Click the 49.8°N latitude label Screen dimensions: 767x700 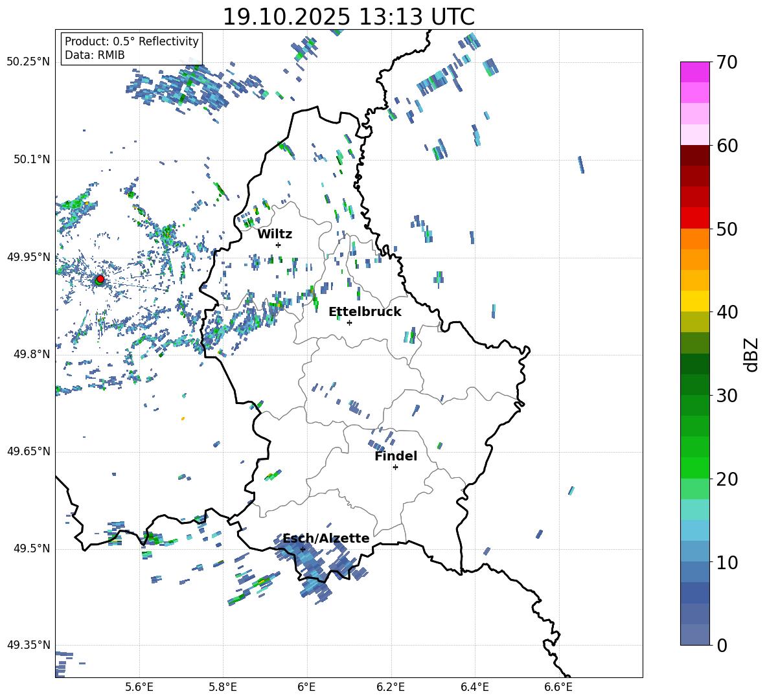(x=31, y=354)
